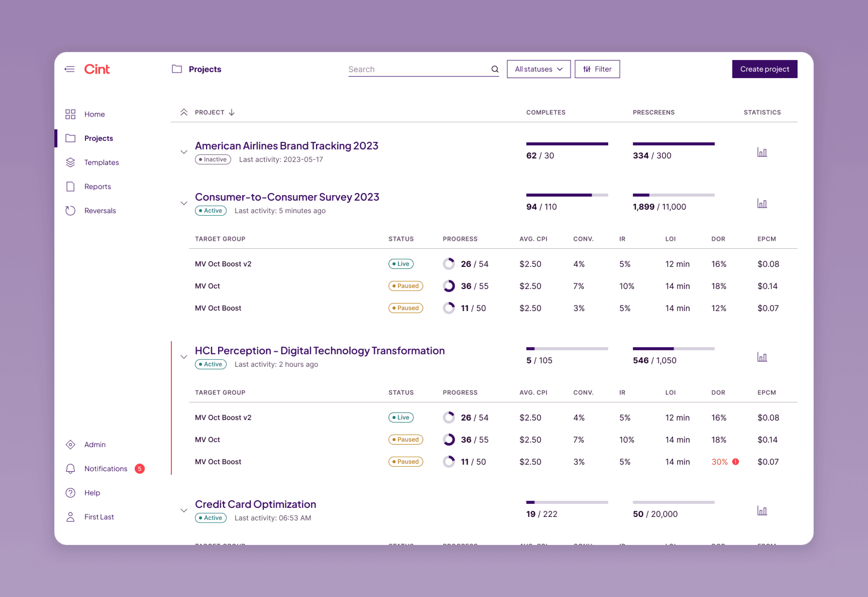Open the All statuses dropdown

click(539, 69)
